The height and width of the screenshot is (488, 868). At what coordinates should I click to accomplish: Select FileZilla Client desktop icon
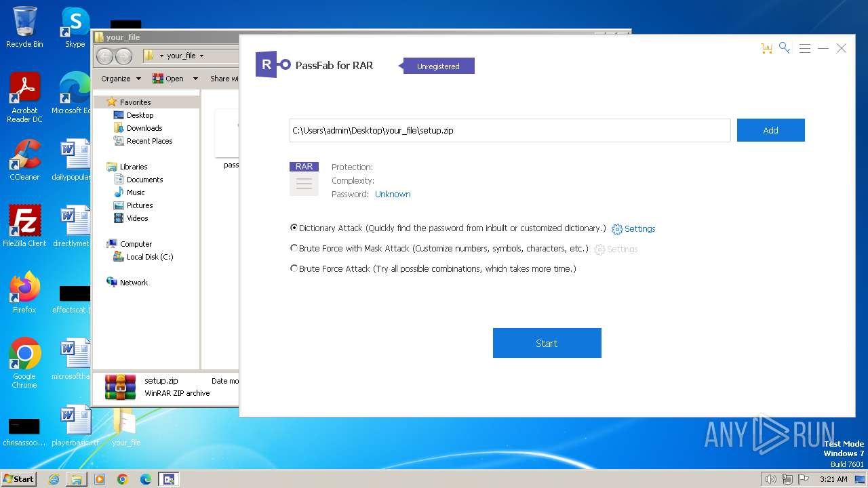(x=24, y=226)
